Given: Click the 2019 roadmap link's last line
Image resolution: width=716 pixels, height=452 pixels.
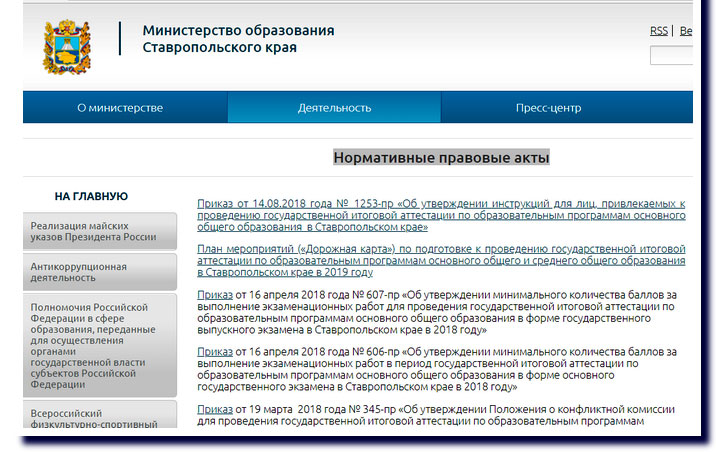Looking at the screenshot, I should pyautogui.click(x=285, y=272).
